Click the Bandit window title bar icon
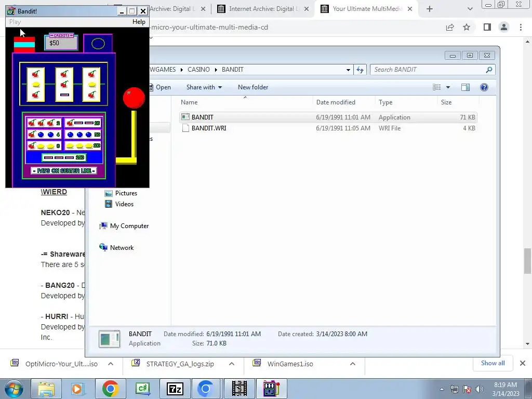Image resolution: width=532 pixels, height=399 pixels. [11, 11]
